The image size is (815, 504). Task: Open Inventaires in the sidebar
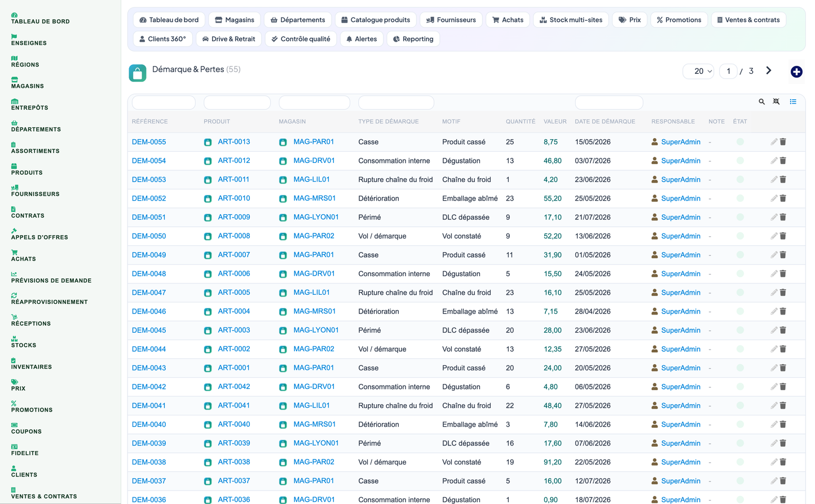coord(32,364)
